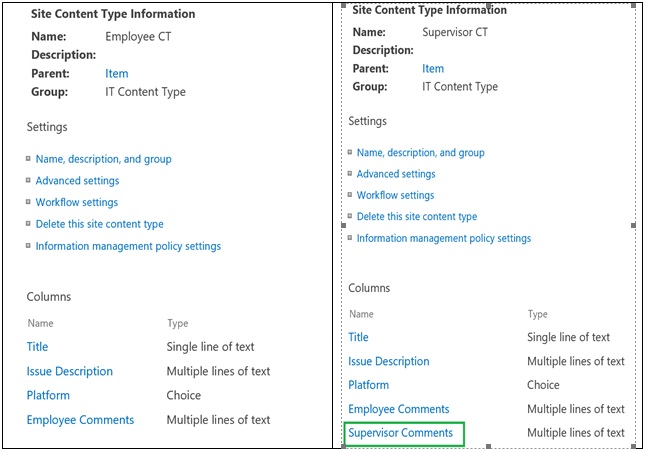The height and width of the screenshot is (452, 646).
Task: Open Supervisor CT Information management policy settings
Action: (444, 239)
